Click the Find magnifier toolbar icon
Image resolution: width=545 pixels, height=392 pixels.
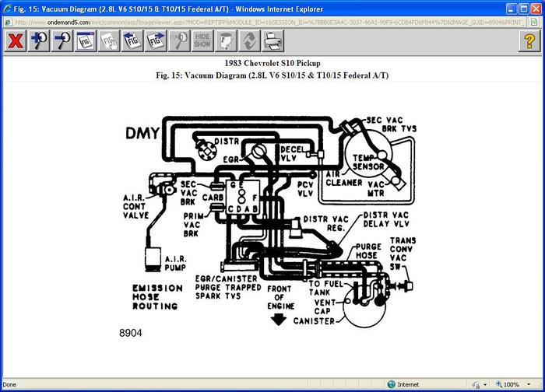pos(179,41)
